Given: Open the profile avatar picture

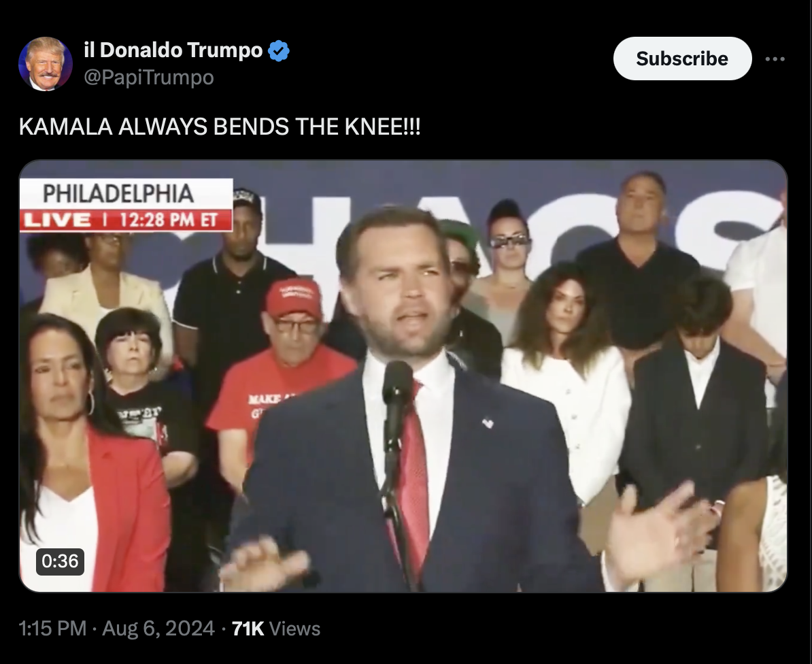Looking at the screenshot, I should [x=46, y=64].
